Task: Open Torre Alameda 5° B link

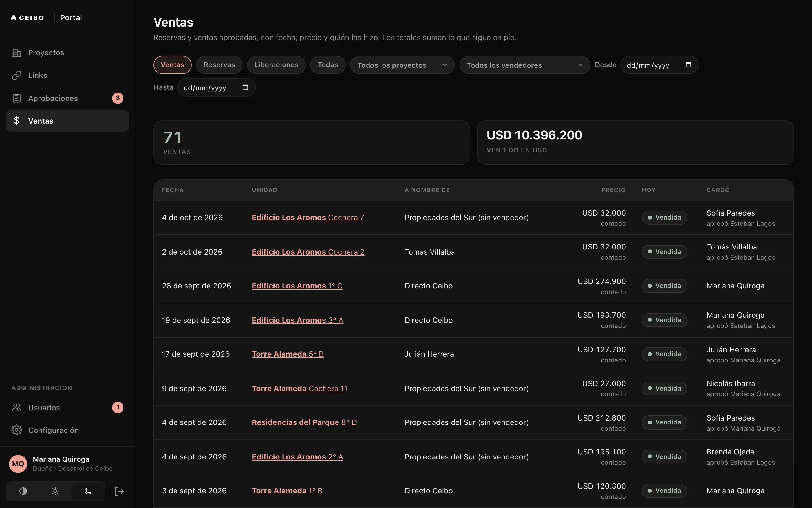Action: click(288, 354)
